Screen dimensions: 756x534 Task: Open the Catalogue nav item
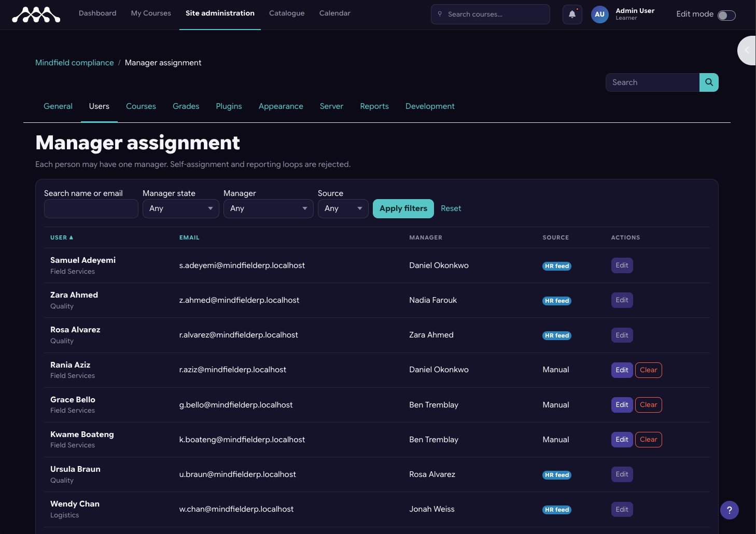pos(287,13)
